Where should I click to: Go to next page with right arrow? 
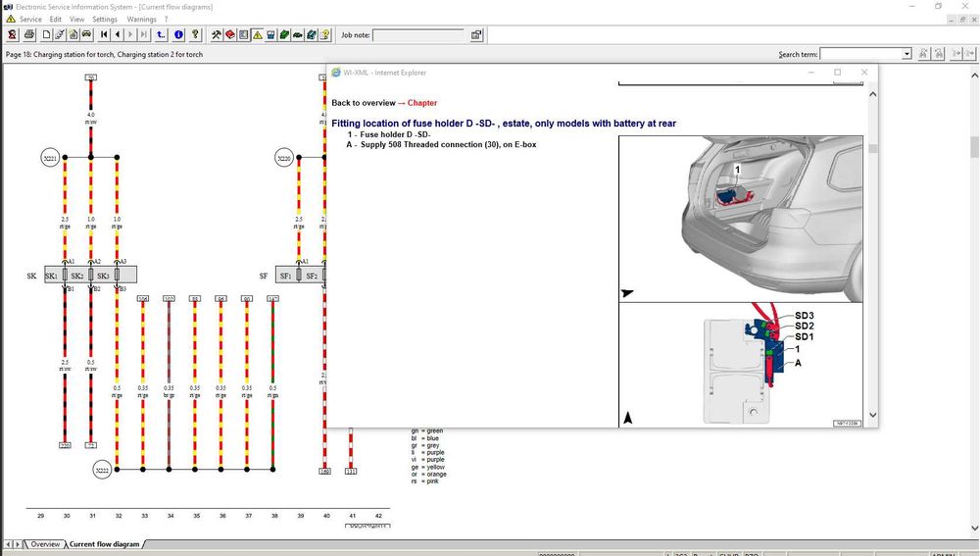[x=130, y=35]
